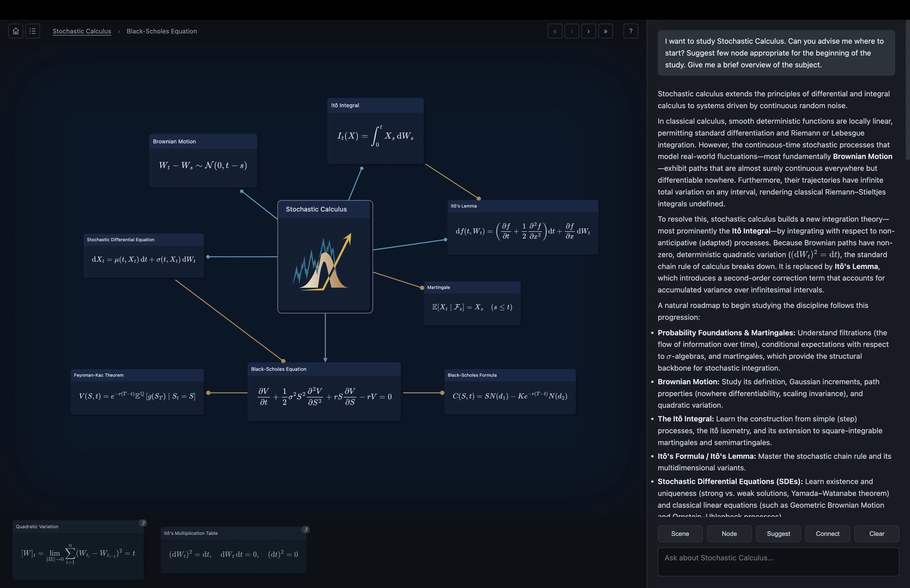Open the node list icon

pos(32,31)
